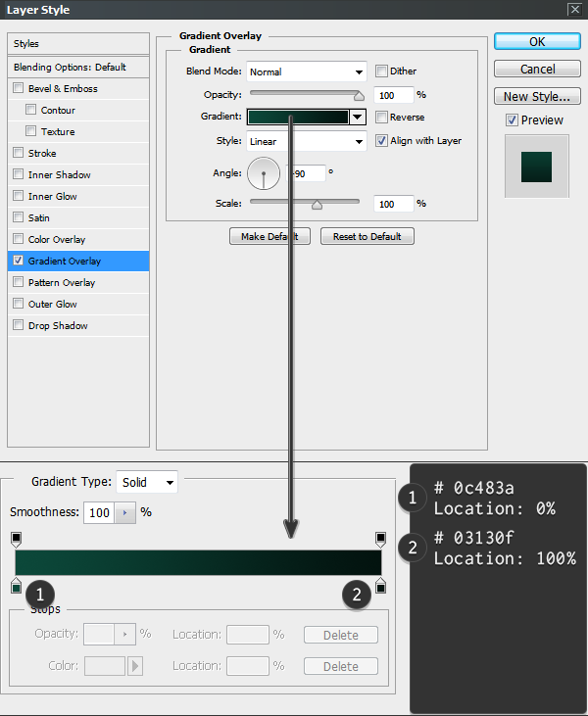
Task: Open the Blend Mode dropdown
Action: [306, 72]
